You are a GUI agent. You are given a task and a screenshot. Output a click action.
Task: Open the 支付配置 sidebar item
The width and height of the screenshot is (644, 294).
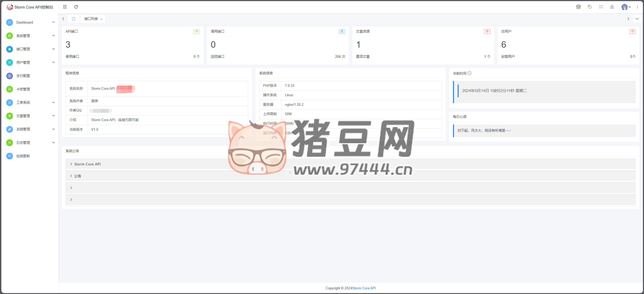point(23,76)
